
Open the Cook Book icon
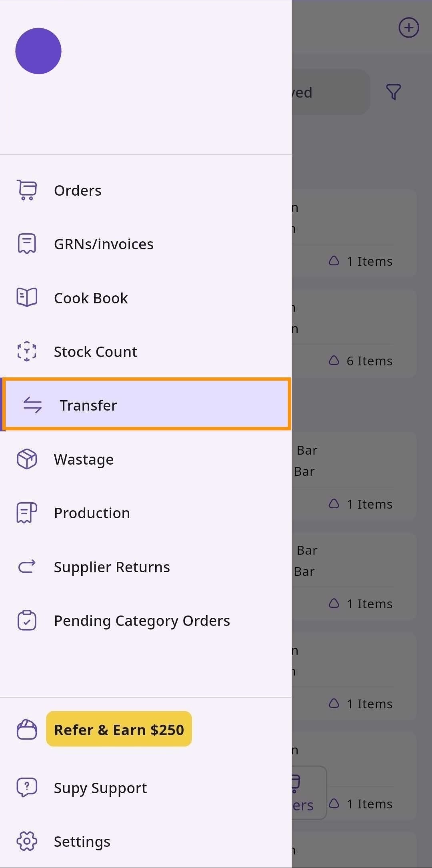pyautogui.click(x=27, y=298)
